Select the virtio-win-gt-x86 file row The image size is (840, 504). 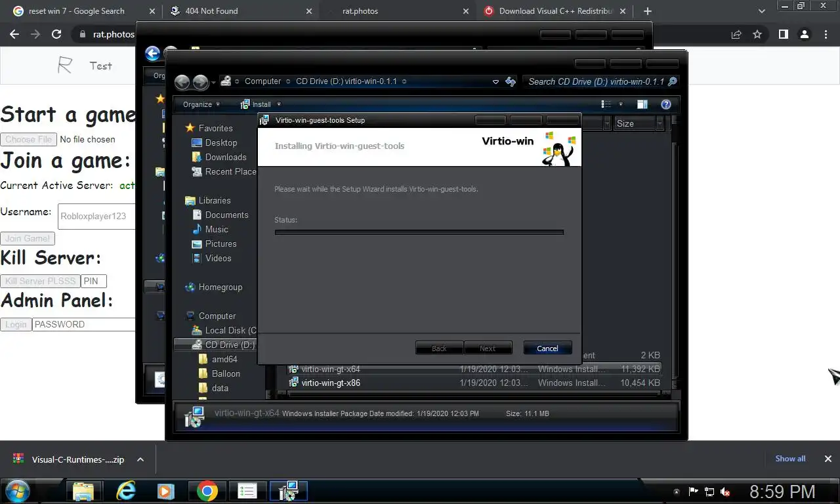coord(474,383)
